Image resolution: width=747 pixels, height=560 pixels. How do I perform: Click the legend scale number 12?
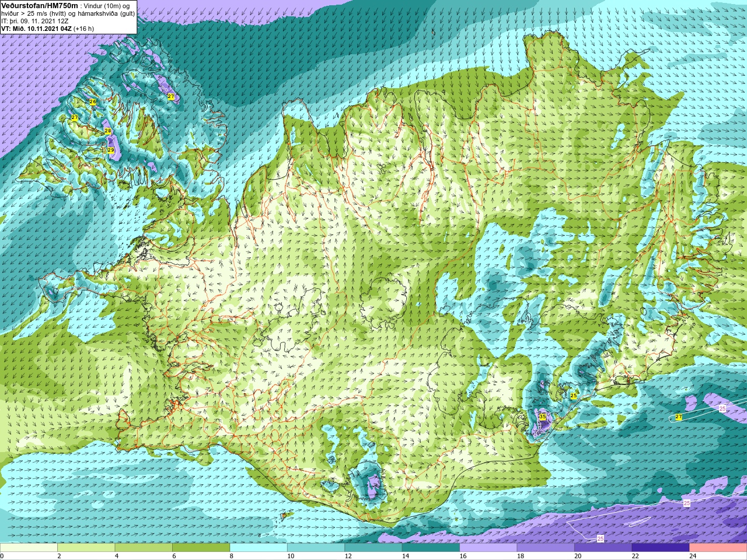[x=348, y=556]
